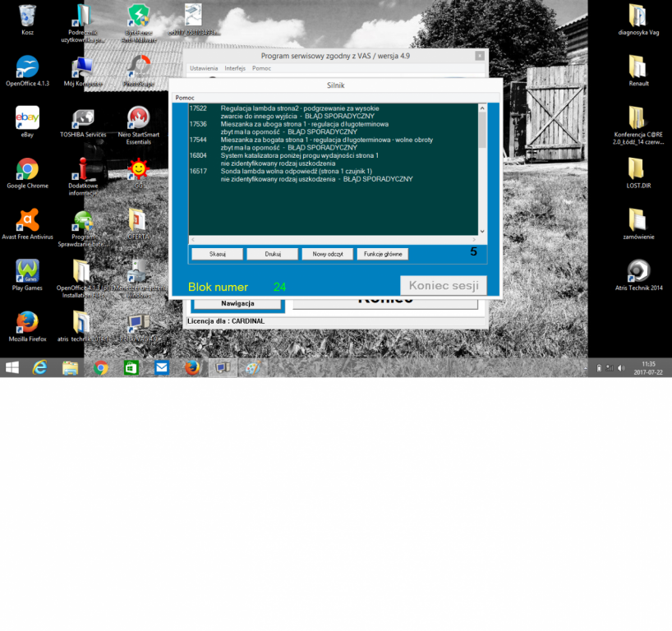Open File Explorer from taskbar

(x=71, y=368)
